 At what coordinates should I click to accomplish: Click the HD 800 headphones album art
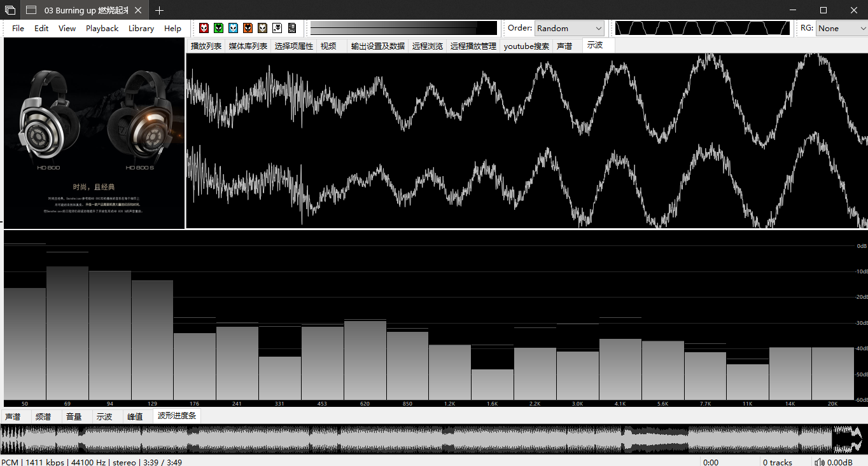[94, 132]
